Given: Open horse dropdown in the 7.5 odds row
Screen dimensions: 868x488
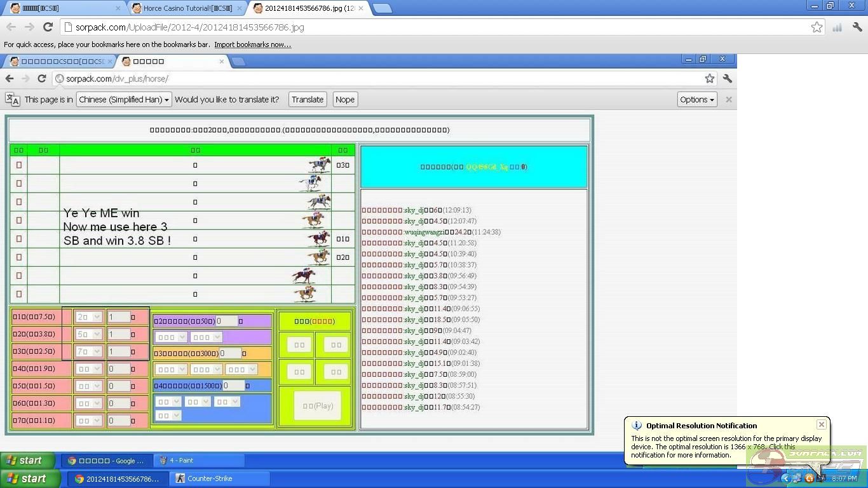Looking at the screenshot, I should pyautogui.click(x=88, y=316).
